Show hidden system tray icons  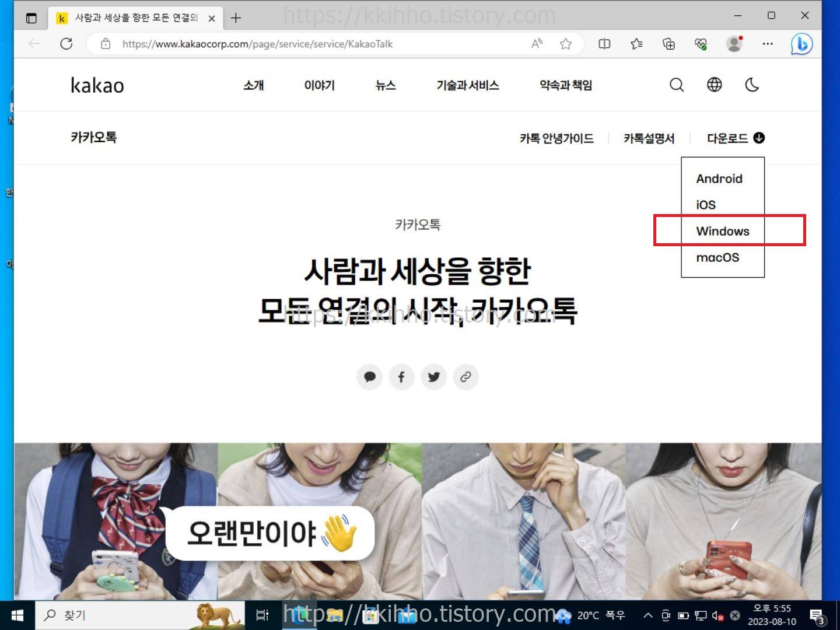coord(648,615)
